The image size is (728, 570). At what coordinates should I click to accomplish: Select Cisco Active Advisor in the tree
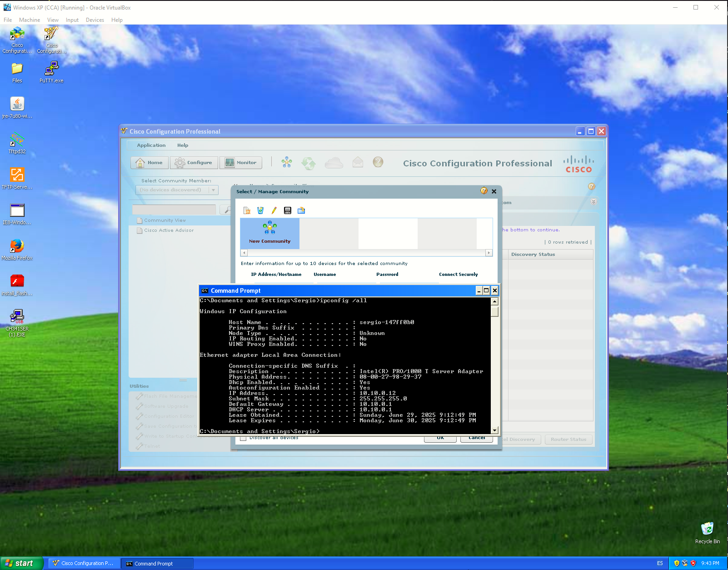[169, 230]
